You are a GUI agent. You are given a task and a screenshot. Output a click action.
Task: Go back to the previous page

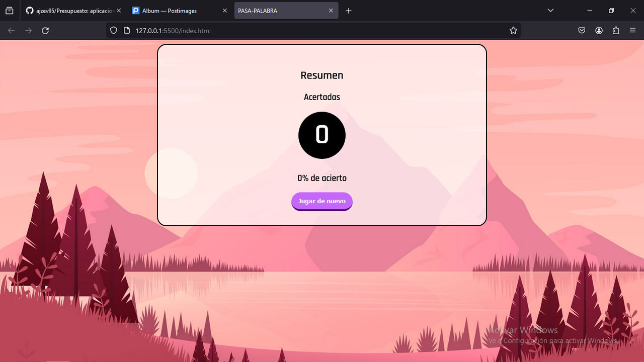11,31
